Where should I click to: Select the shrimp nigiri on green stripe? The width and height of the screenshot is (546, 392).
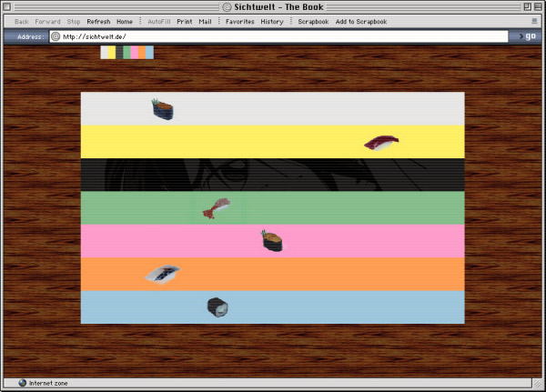click(217, 208)
